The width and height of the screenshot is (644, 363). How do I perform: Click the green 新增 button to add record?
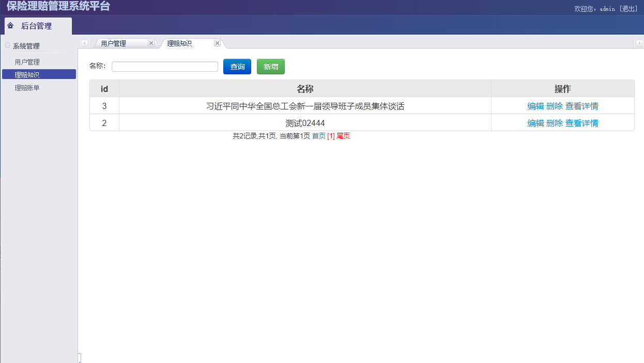point(270,66)
